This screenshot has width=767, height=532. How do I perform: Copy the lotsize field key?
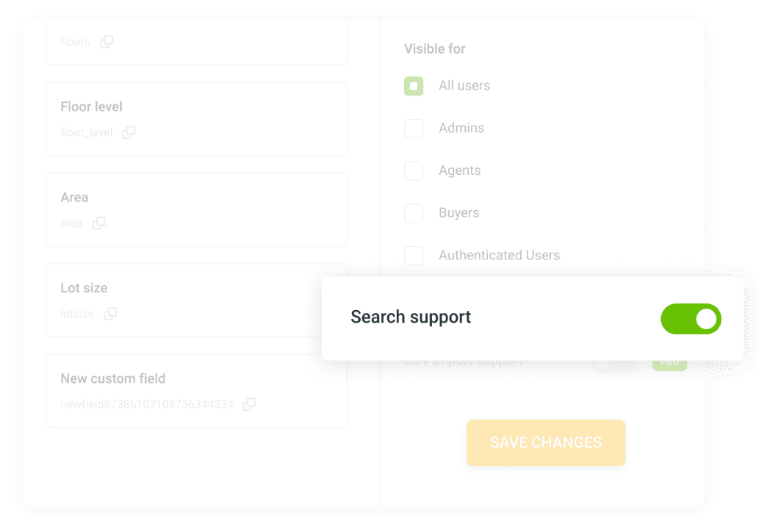110,314
